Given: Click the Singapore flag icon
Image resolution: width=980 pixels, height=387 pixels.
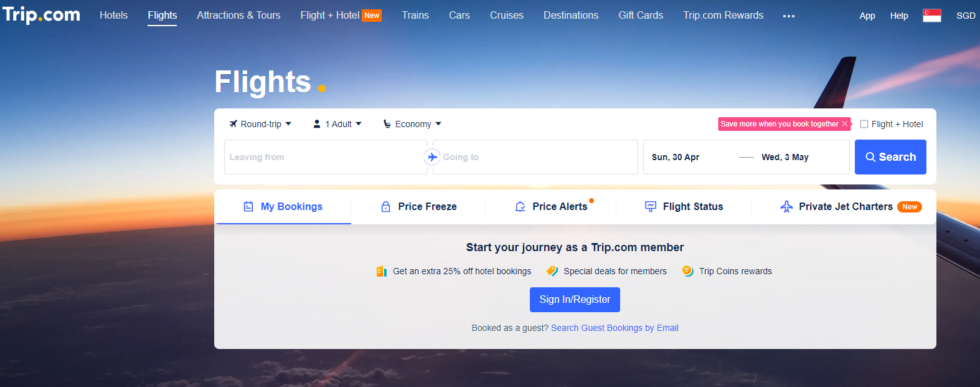Looking at the screenshot, I should (931, 16).
